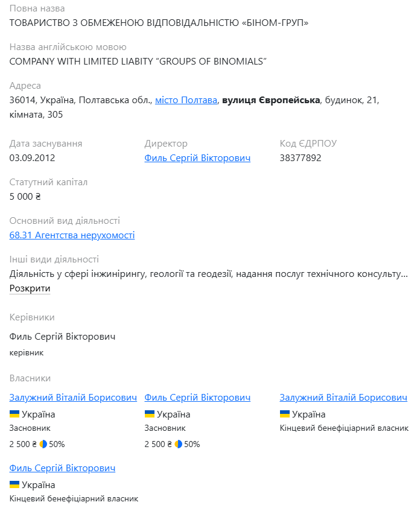Viewport: 420px width, 508px height.
Task: Click Ukraine flag under founder Филь
Action: [x=150, y=414]
